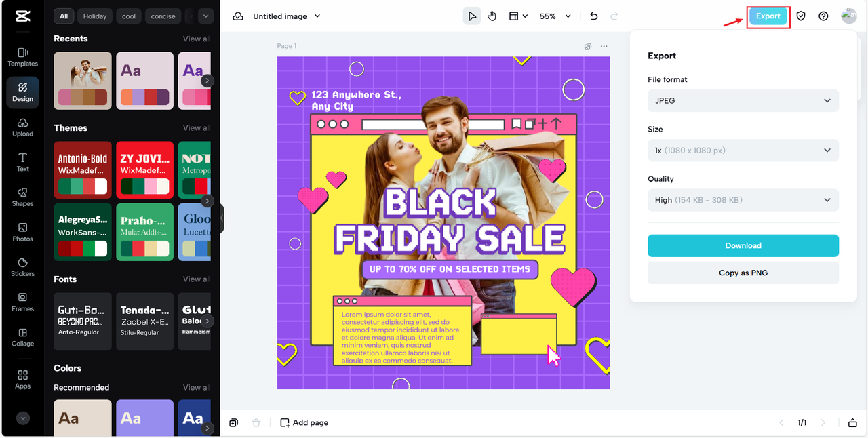Select the Antonio-Bold theme card
868x438 pixels.
coord(83,170)
